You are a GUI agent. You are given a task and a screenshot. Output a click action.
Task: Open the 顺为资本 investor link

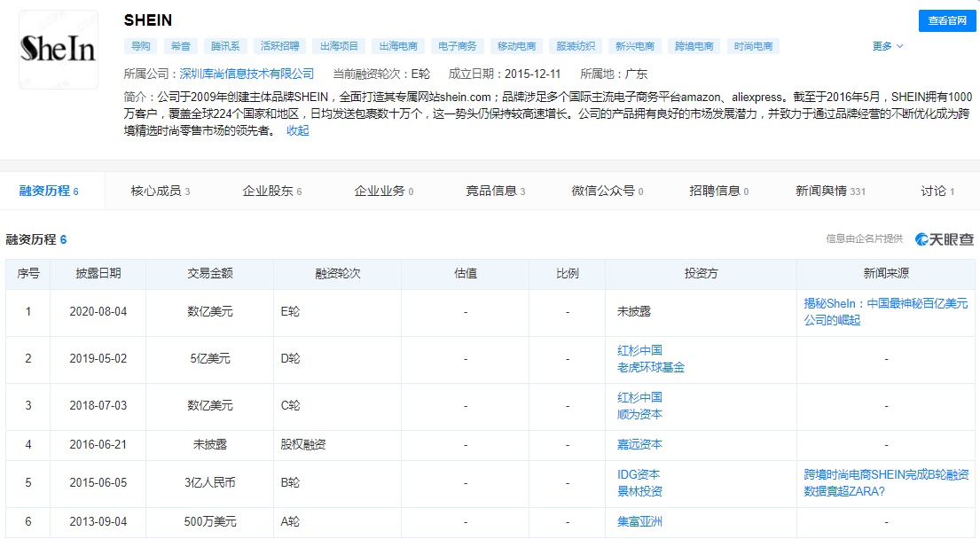tap(639, 414)
